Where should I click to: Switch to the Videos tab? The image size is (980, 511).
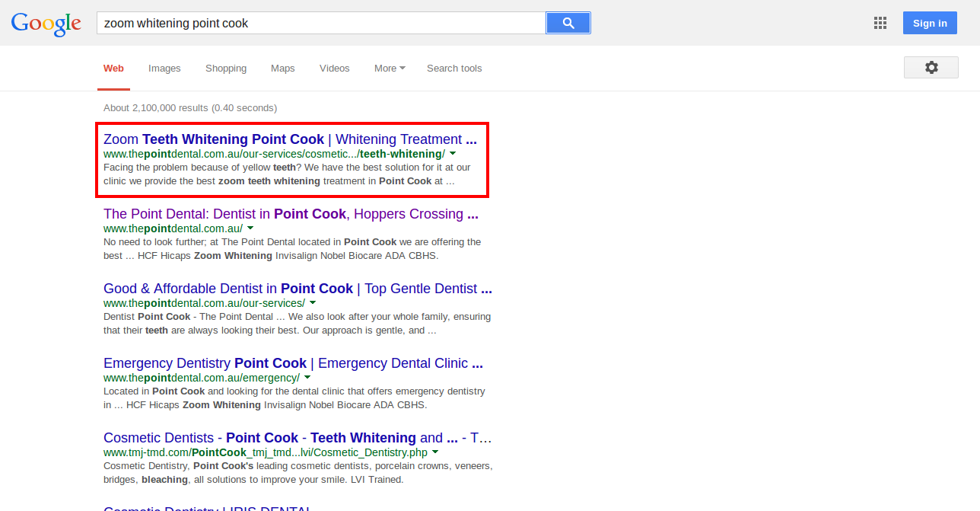[335, 69]
